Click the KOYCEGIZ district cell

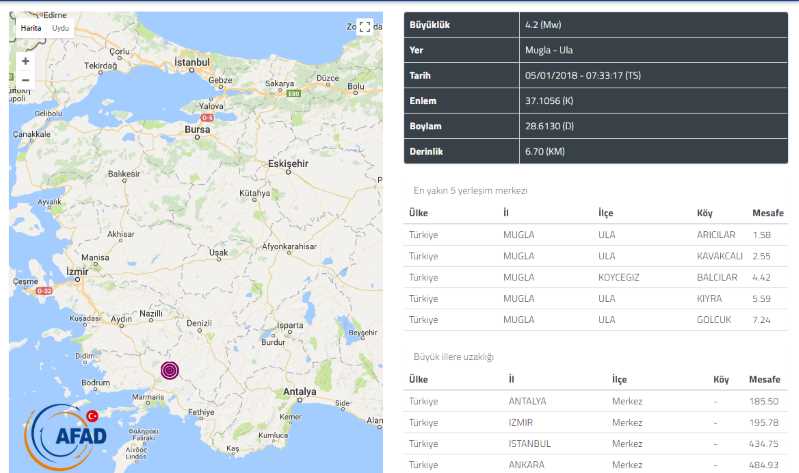pos(620,277)
